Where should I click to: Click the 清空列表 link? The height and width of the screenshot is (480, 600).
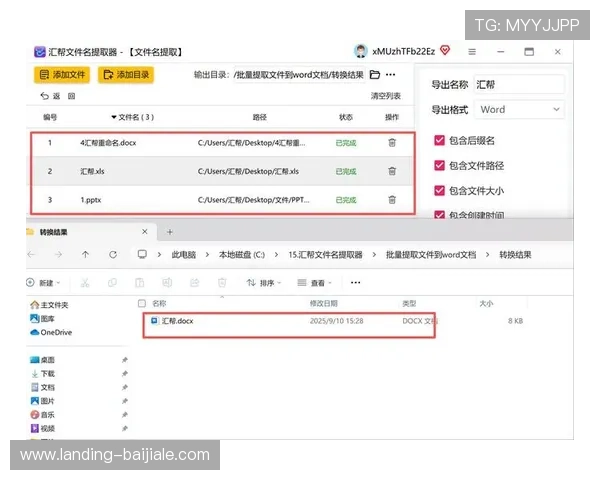[385, 96]
